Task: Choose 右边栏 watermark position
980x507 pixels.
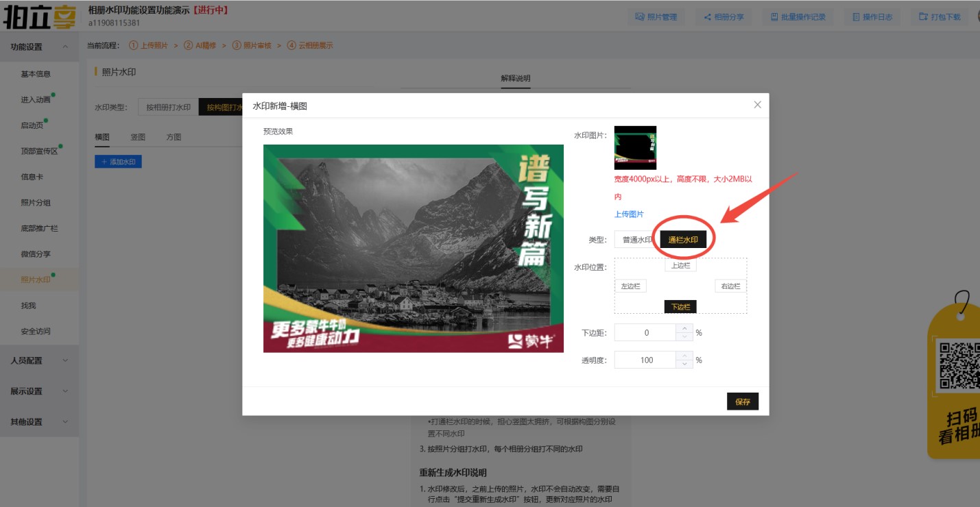Action: click(x=730, y=286)
